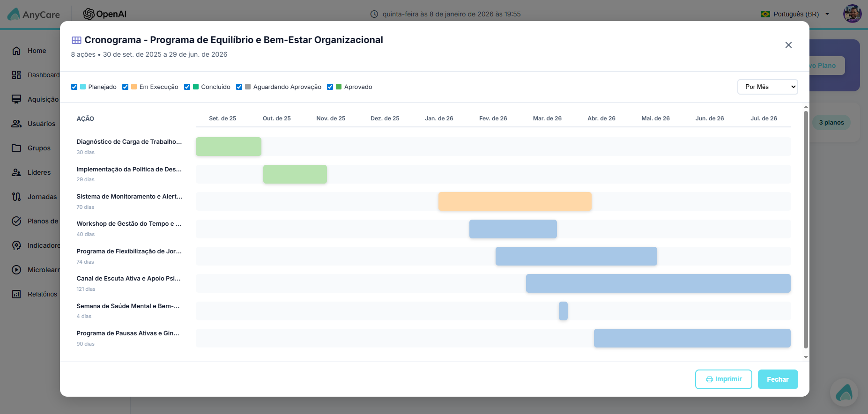Open the Dashboard grid icon

(16, 75)
